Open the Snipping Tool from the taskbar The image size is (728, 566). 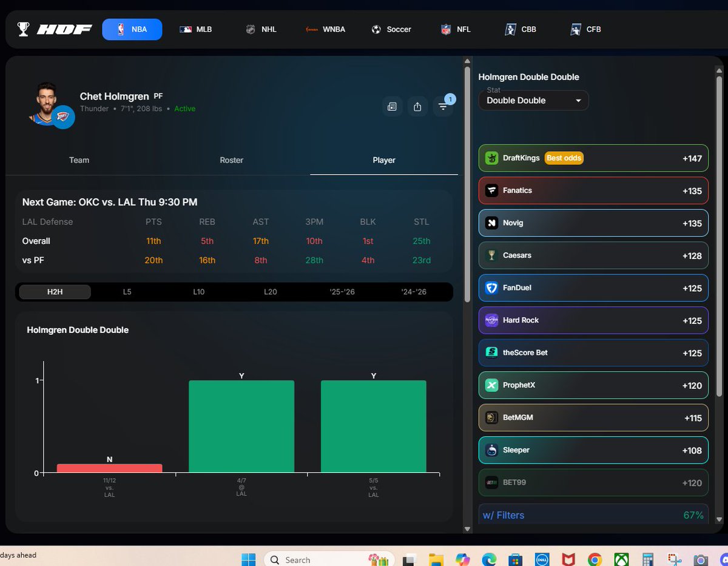tap(674, 559)
